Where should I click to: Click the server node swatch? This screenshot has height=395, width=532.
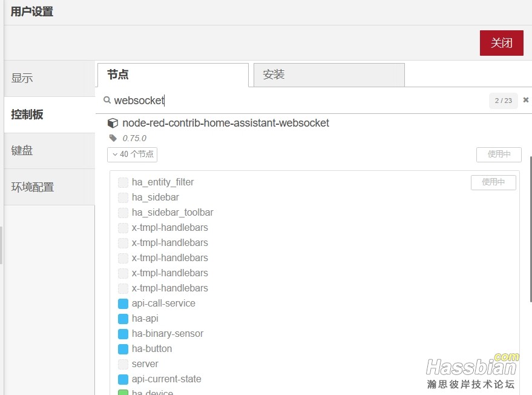click(x=123, y=365)
